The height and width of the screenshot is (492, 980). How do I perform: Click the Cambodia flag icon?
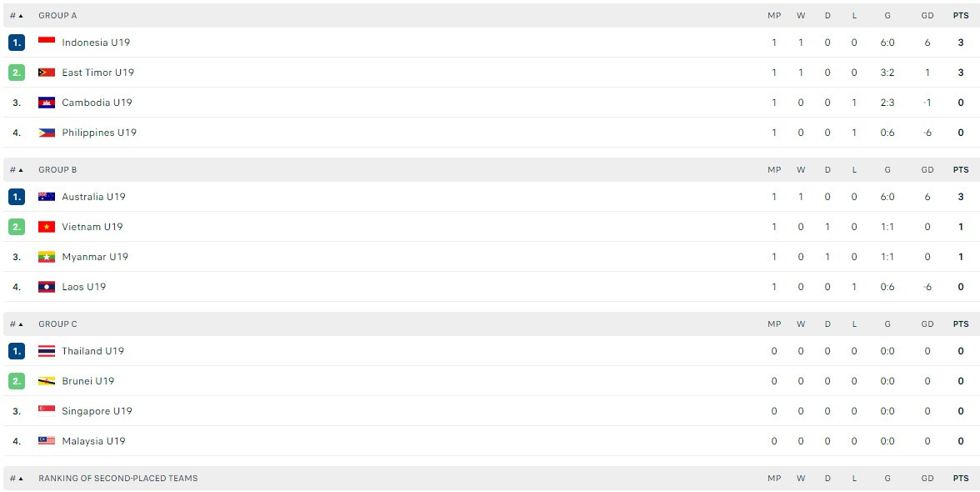pyautogui.click(x=47, y=103)
